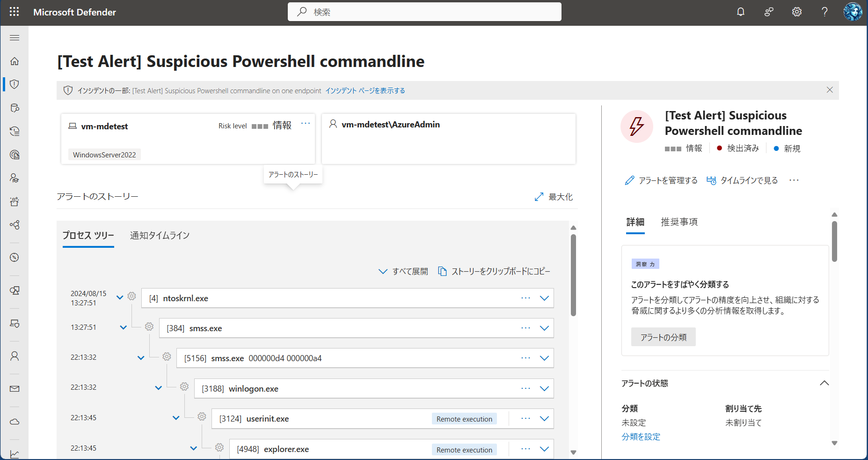Expand ntoskrnl.exe process details chevron

pyautogui.click(x=544, y=298)
